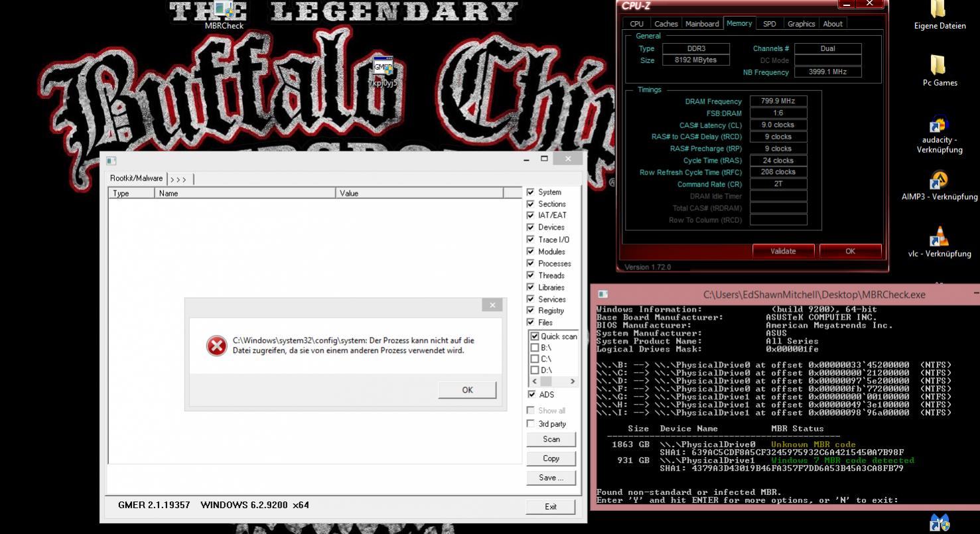Toggle the ADS checkbox
The width and height of the screenshot is (980, 534).
[x=531, y=394]
